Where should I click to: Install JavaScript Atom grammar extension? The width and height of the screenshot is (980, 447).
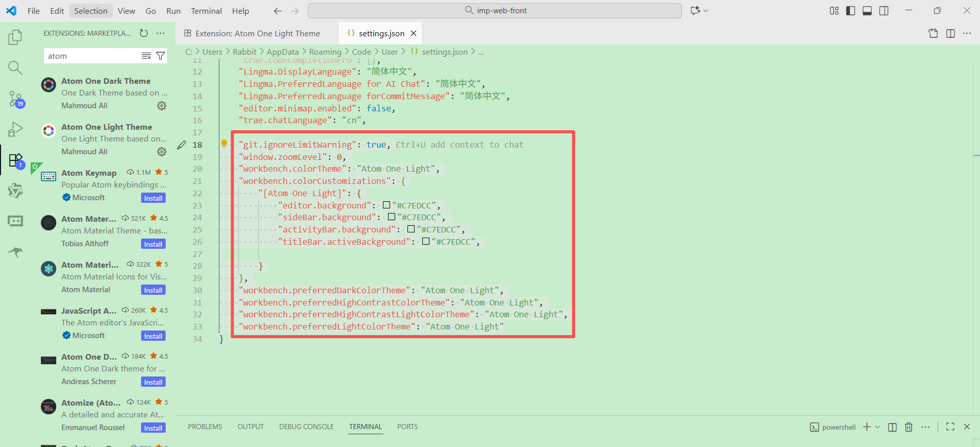[x=153, y=336]
